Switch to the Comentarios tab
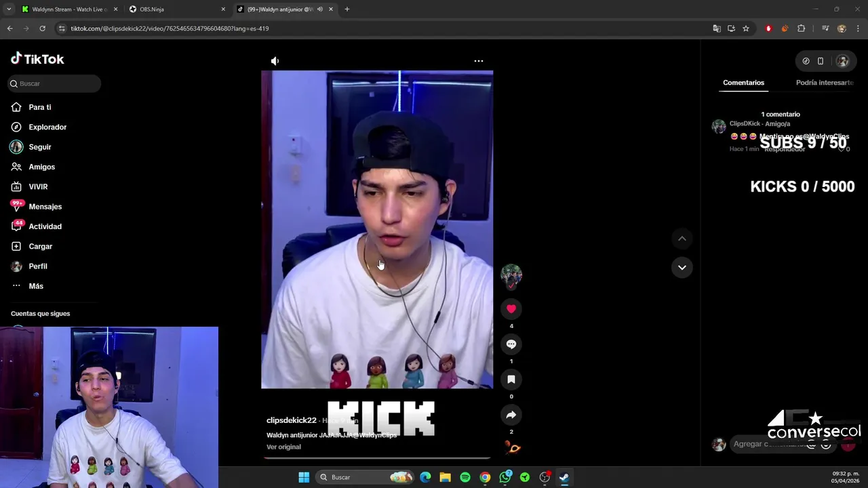The height and width of the screenshot is (488, 868). click(743, 83)
